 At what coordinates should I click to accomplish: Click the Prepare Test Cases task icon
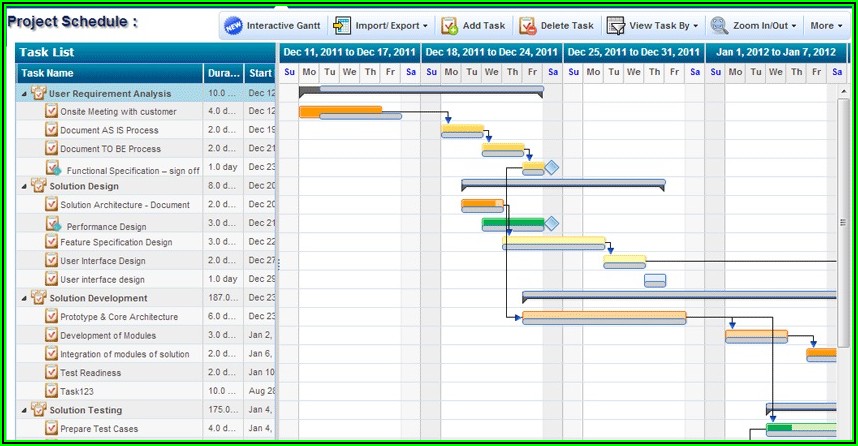coord(51,427)
